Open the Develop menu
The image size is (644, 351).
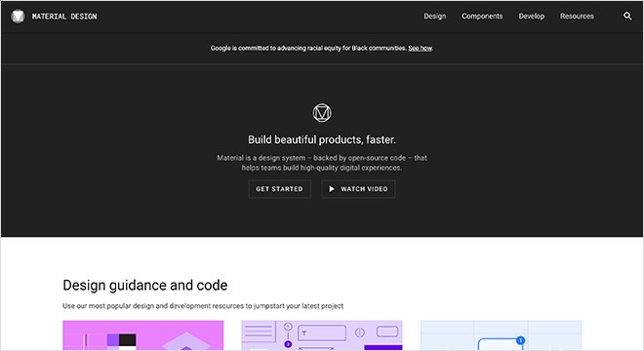pyautogui.click(x=531, y=16)
